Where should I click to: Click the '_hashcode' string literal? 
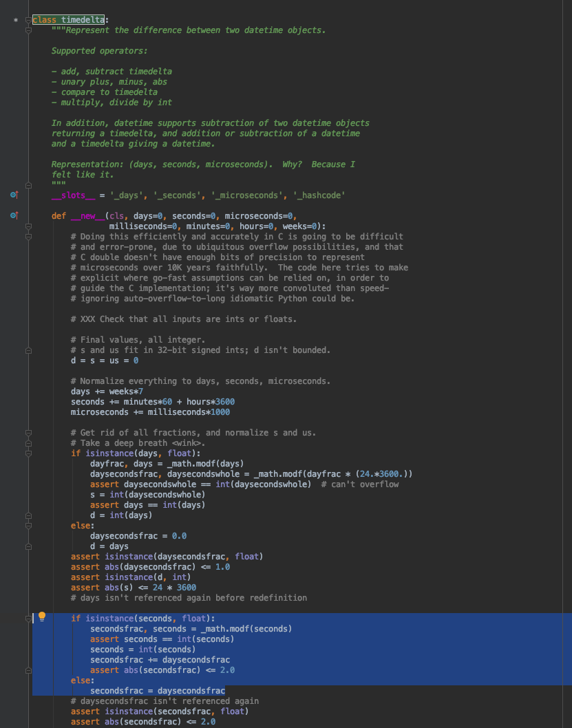[319, 195]
